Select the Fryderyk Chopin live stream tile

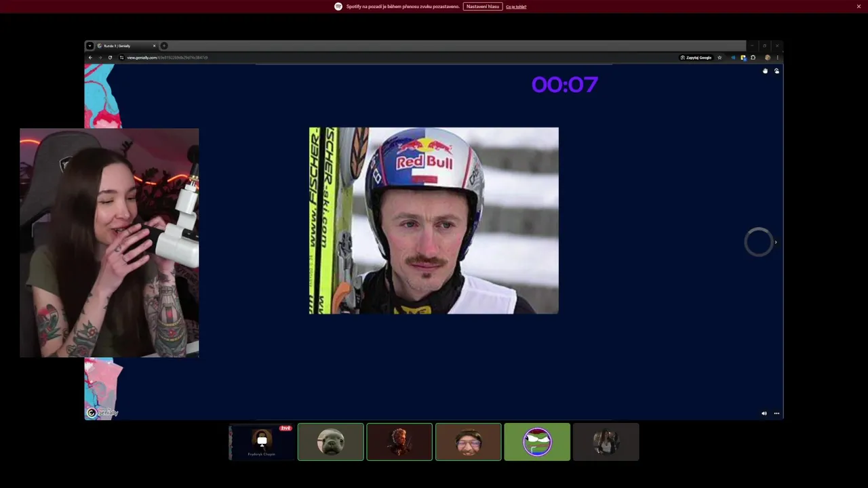coord(262,442)
